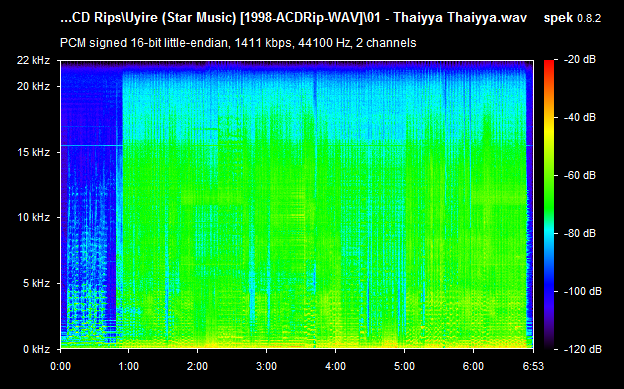
Task: Click the 2:00 time axis label
Action: (197, 366)
